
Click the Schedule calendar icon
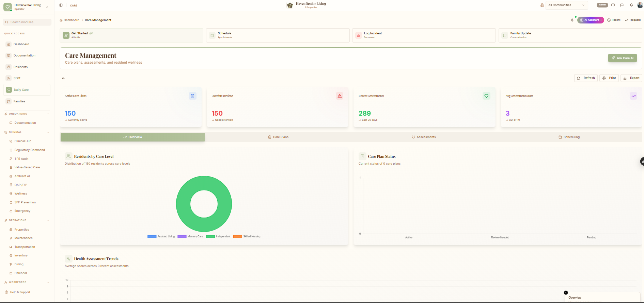click(212, 35)
